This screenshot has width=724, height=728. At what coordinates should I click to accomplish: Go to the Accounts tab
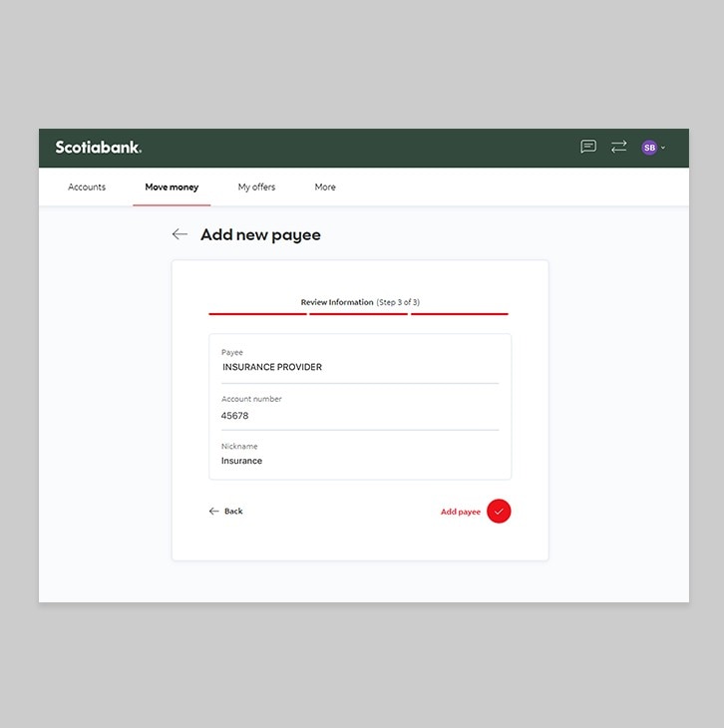(x=87, y=186)
